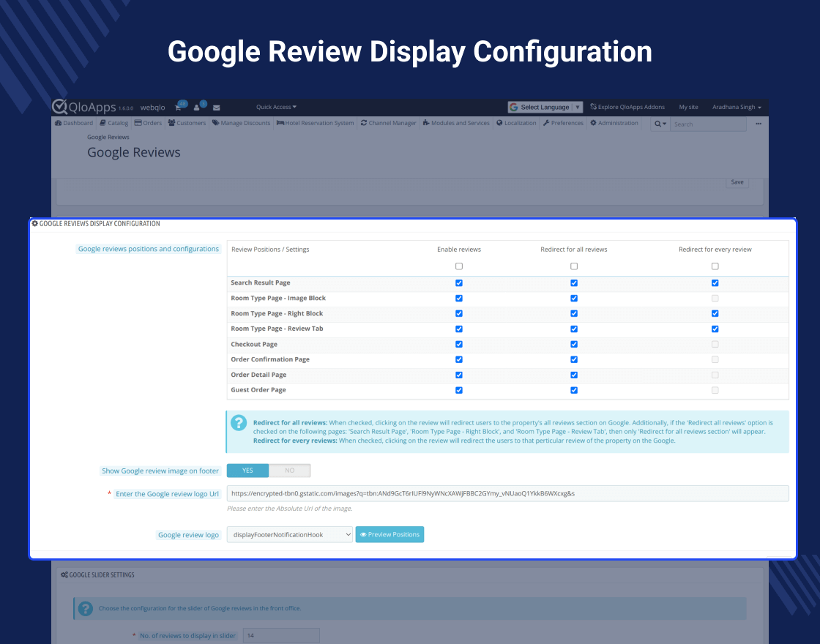Open the messages envelope icon
The image size is (820, 644).
tap(217, 108)
